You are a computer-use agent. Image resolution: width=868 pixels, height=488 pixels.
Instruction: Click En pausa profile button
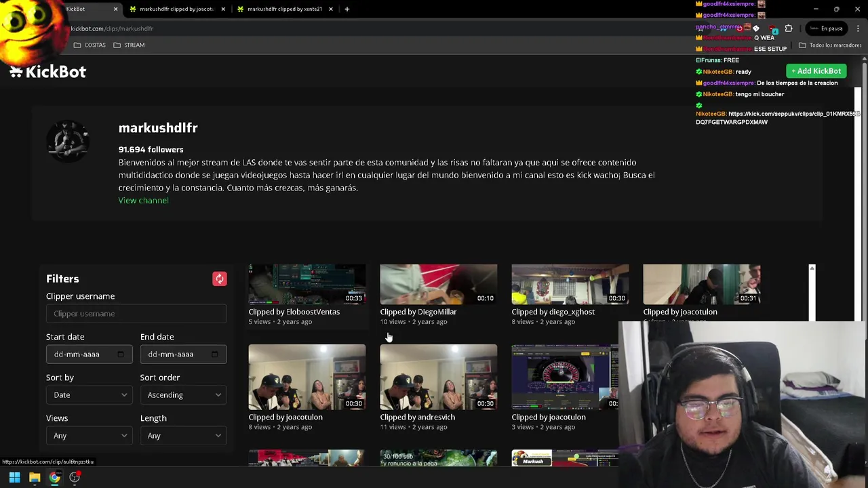coord(826,28)
